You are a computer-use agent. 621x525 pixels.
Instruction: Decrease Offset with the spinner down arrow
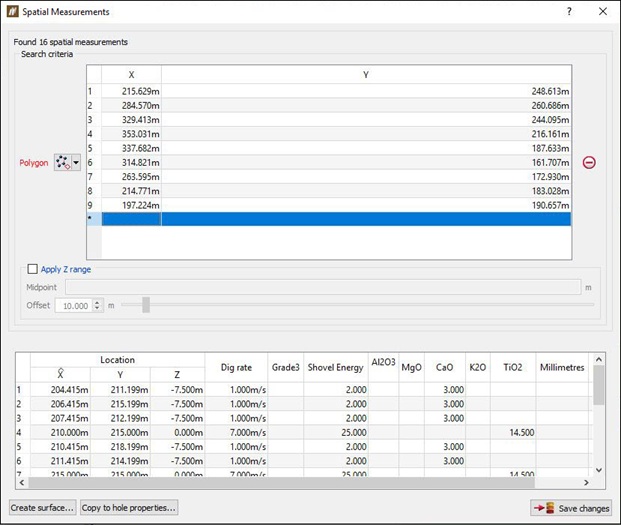pyautogui.click(x=97, y=309)
